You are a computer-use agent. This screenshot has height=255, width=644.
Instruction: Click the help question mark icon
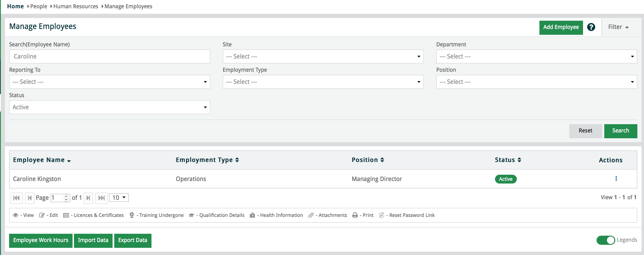[591, 27]
